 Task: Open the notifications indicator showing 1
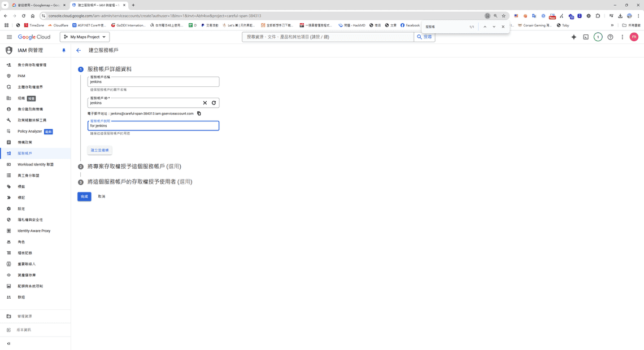click(597, 36)
